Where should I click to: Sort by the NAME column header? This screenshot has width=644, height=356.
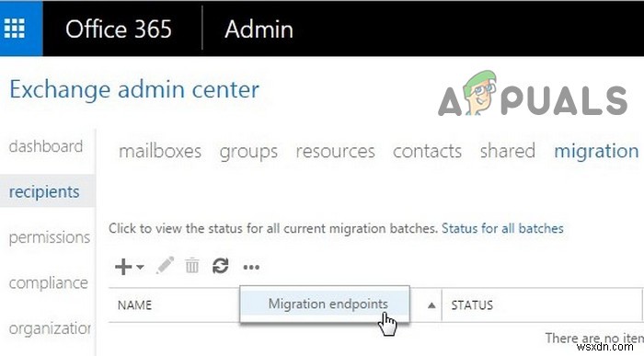coord(134,305)
